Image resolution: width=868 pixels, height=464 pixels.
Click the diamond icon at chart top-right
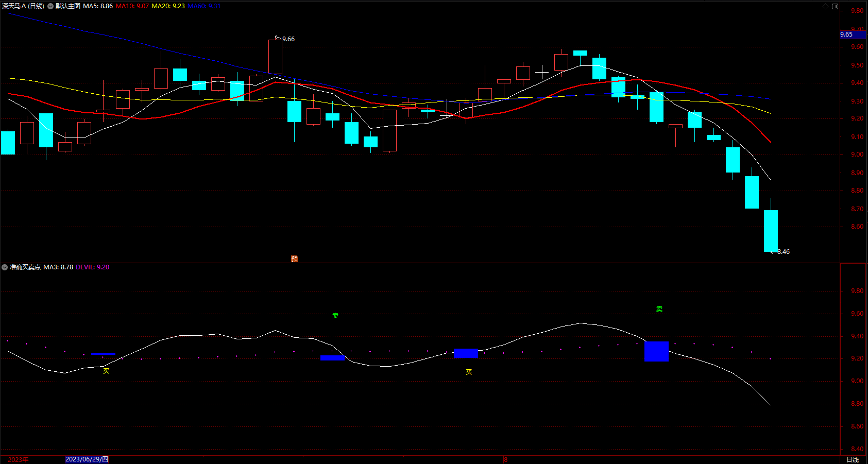pos(825,6)
